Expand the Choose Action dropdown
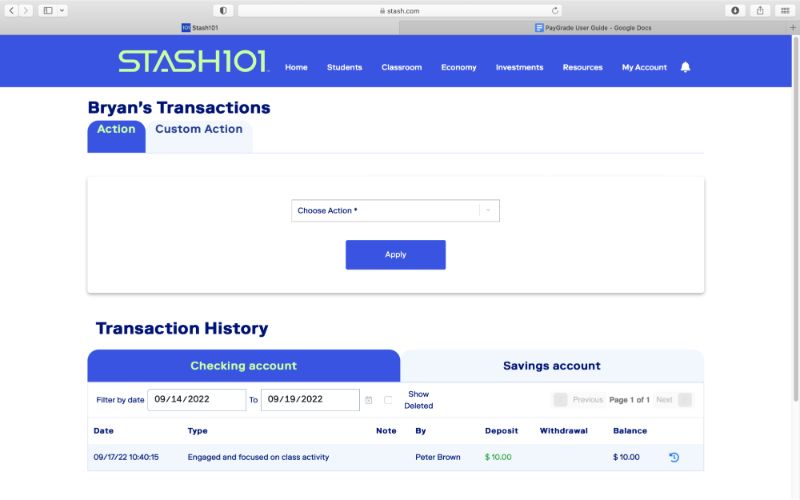 (395, 211)
